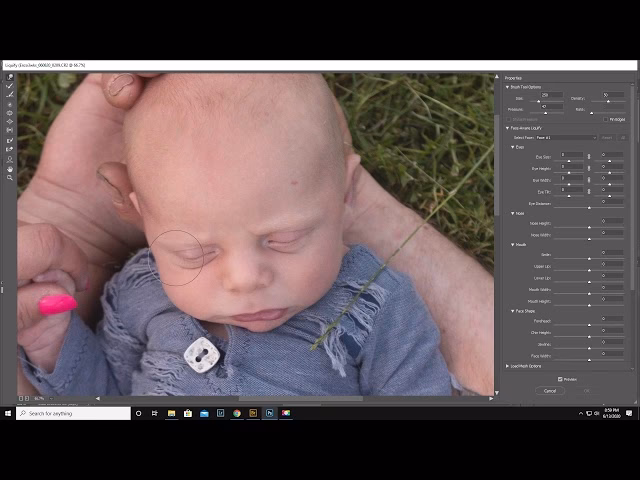Screen dimensions: 640x480
Task: Select the Smooth tool
Action: (x=10, y=95)
